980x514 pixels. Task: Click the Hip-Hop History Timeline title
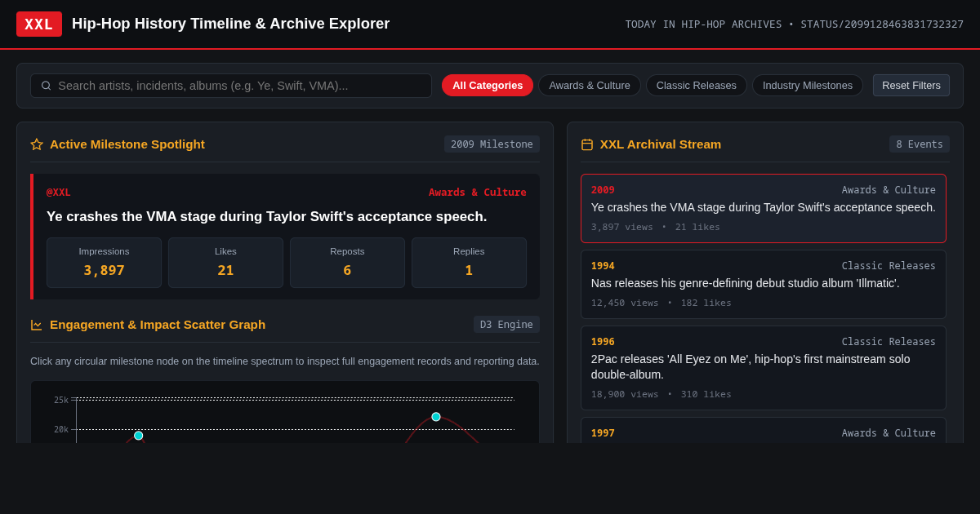231,24
